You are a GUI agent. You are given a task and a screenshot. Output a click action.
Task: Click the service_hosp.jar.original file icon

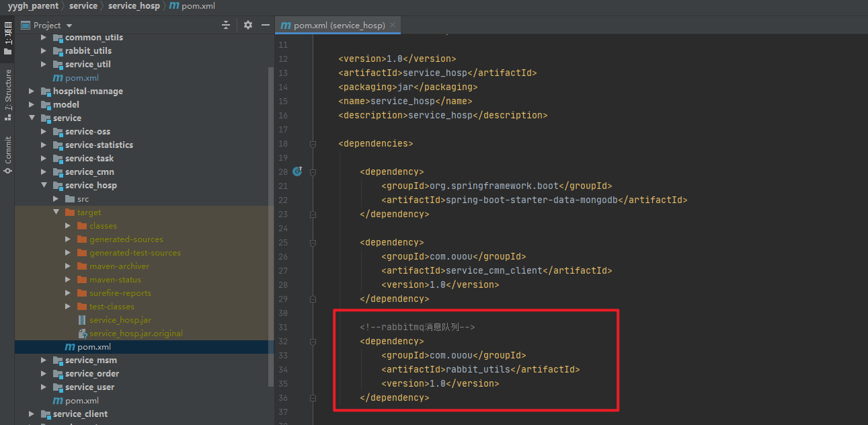(x=82, y=334)
